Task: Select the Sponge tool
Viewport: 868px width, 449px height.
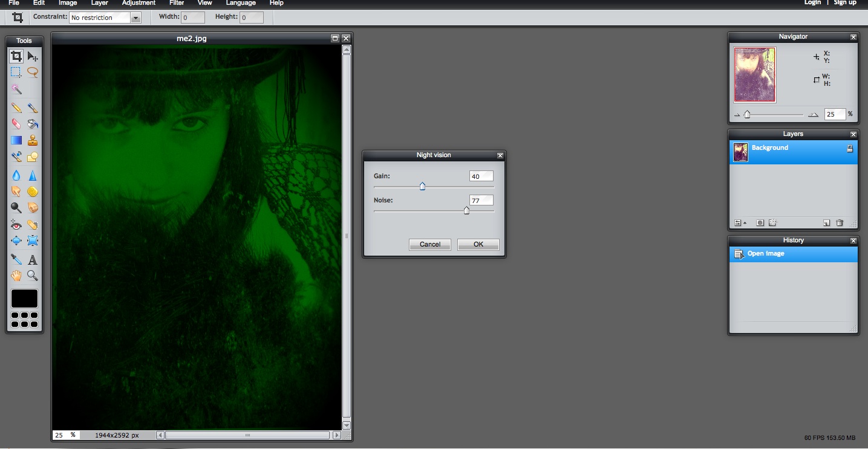Action: pyautogui.click(x=33, y=192)
